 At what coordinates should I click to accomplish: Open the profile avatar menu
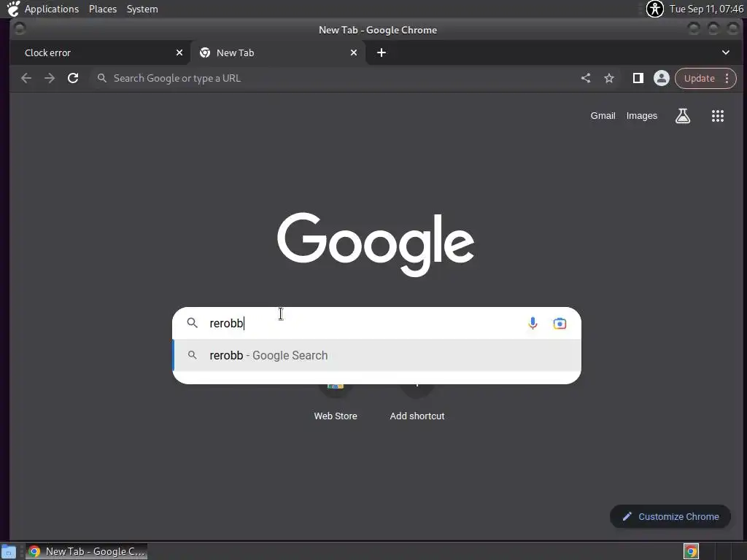[x=661, y=78]
